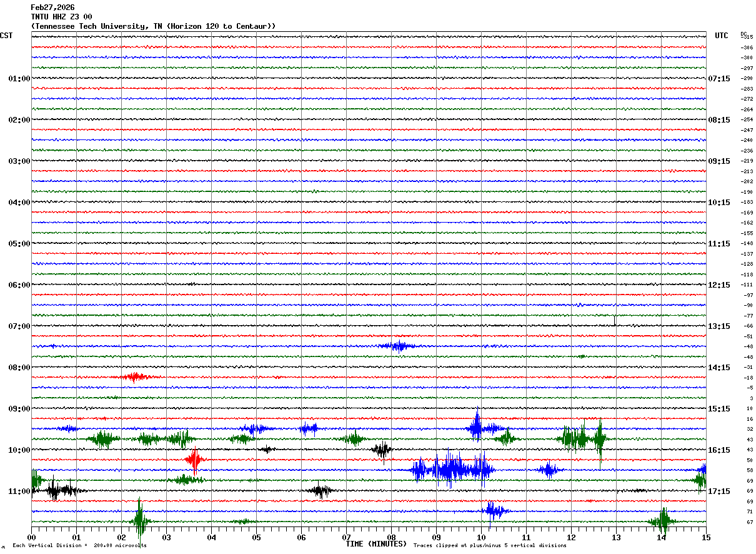Click the 08:15 UTC time label
The image size is (756, 554).
coord(719,120)
